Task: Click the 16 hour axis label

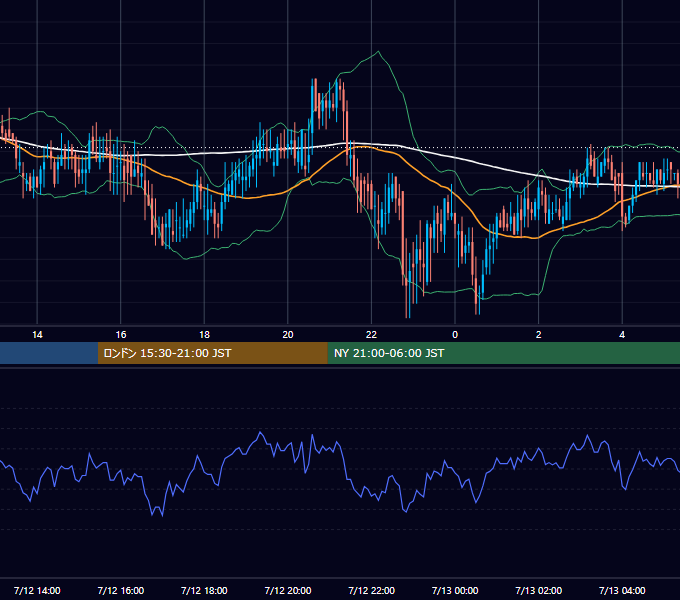Action: pyautogui.click(x=121, y=335)
